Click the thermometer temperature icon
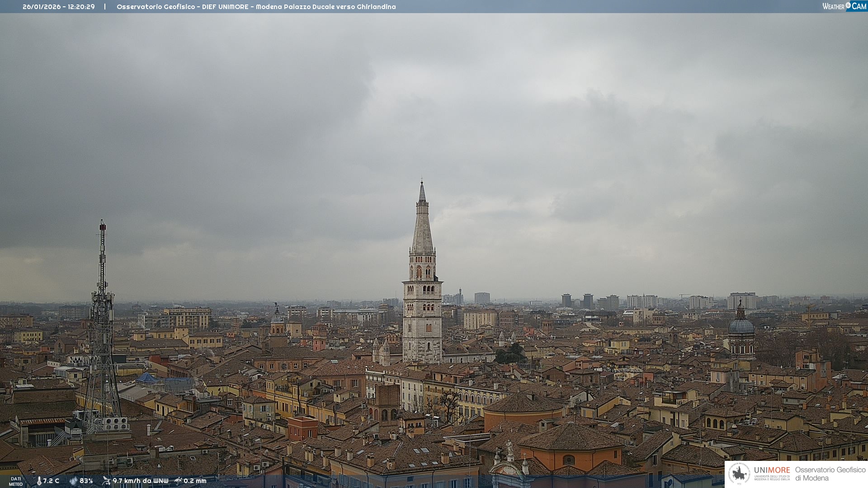 (x=39, y=481)
